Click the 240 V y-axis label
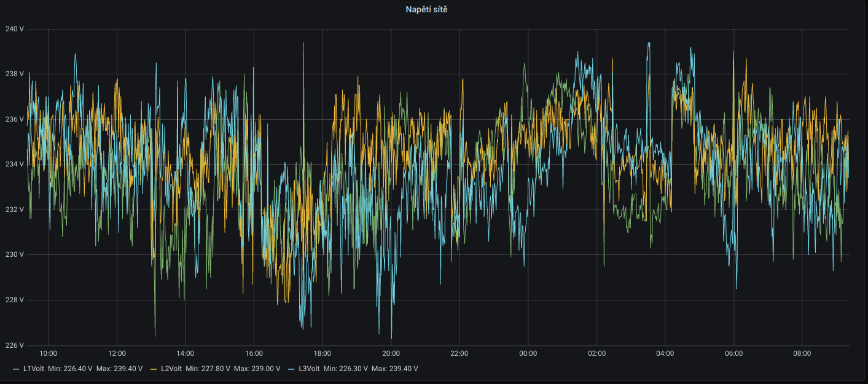 pos(14,29)
